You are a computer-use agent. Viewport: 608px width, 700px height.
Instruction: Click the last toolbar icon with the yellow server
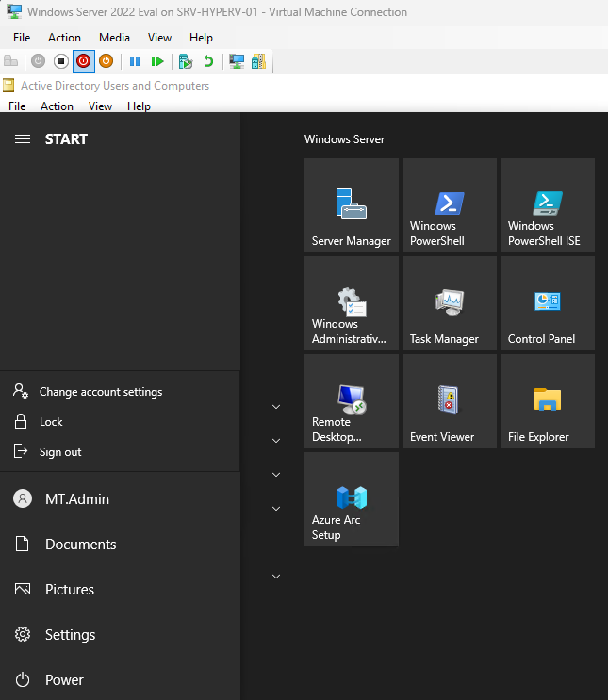point(258,61)
